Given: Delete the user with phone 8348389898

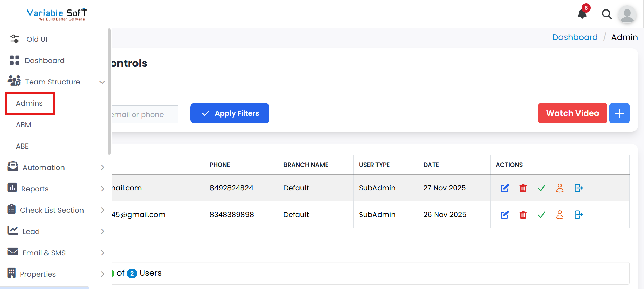Looking at the screenshot, I should [x=523, y=215].
